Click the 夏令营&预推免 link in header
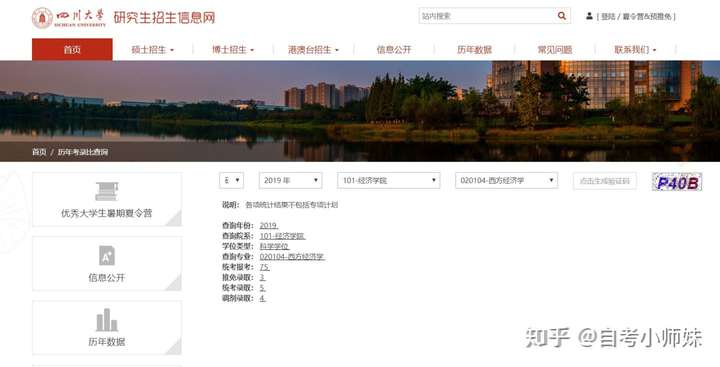Image resolution: width=720 pixels, height=367 pixels. coord(647,17)
